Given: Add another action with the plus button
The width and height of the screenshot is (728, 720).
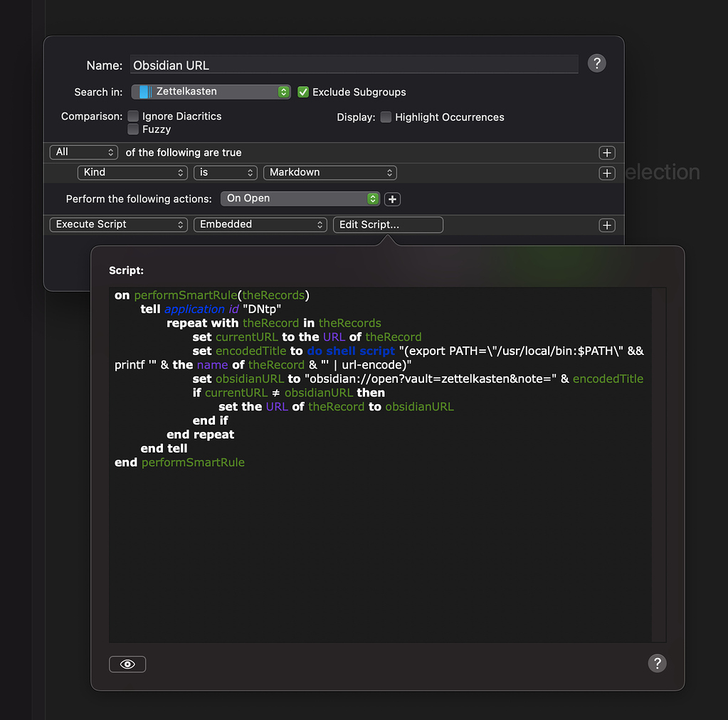Looking at the screenshot, I should click(x=606, y=225).
